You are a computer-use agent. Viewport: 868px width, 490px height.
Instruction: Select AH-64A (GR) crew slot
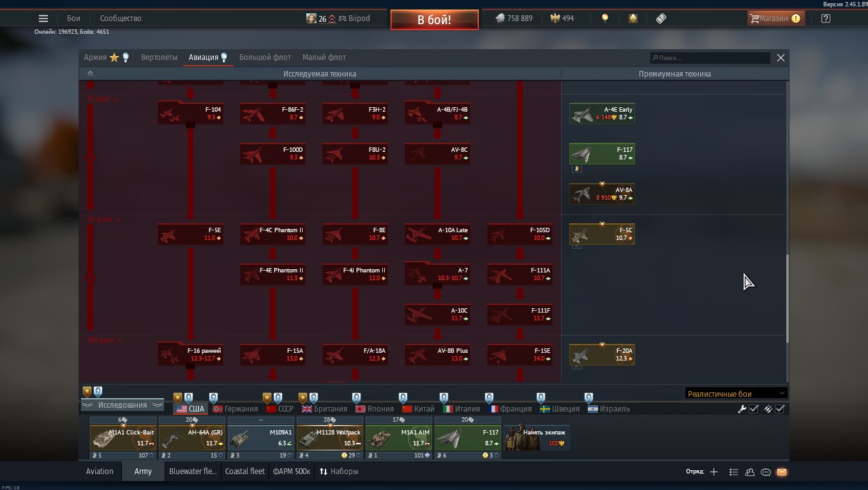point(192,438)
